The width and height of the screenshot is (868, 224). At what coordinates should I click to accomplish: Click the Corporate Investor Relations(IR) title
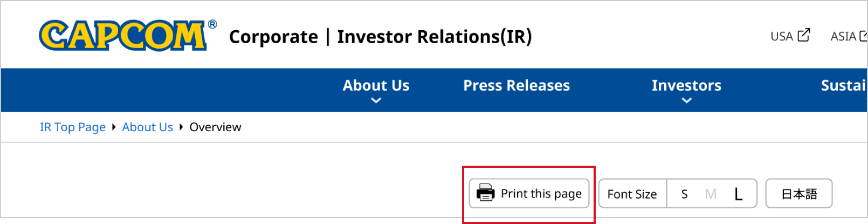380,37
